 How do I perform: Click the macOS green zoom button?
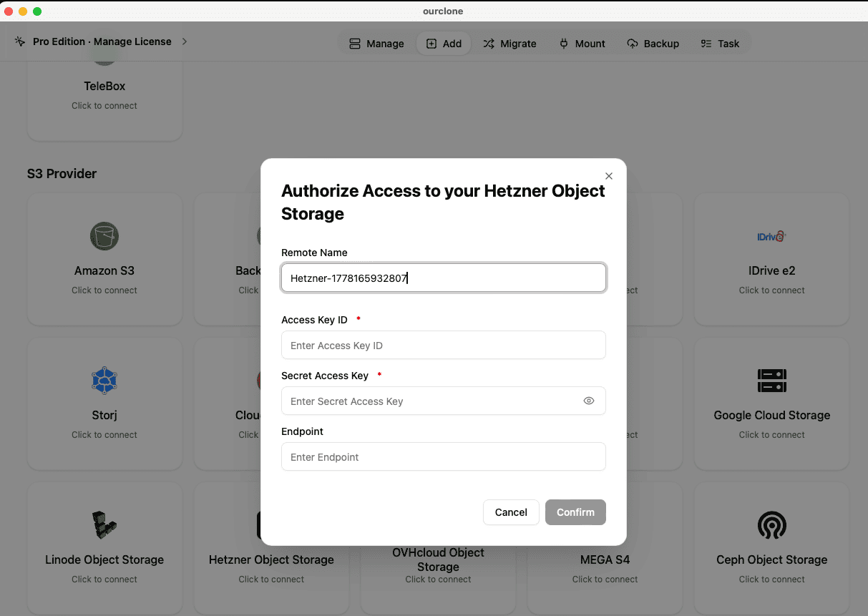[37, 11]
